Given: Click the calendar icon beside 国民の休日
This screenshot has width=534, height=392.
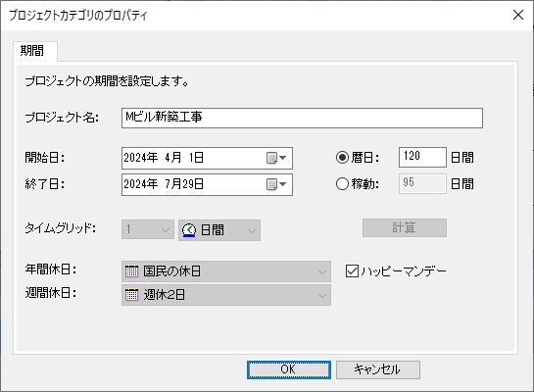Looking at the screenshot, I should (x=131, y=271).
